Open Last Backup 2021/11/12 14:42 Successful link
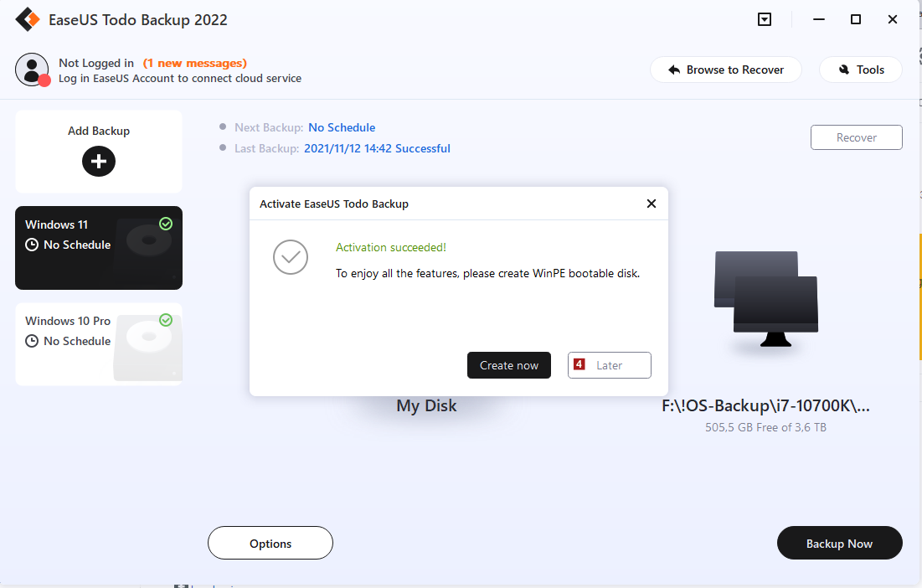 tap(377, 149)
